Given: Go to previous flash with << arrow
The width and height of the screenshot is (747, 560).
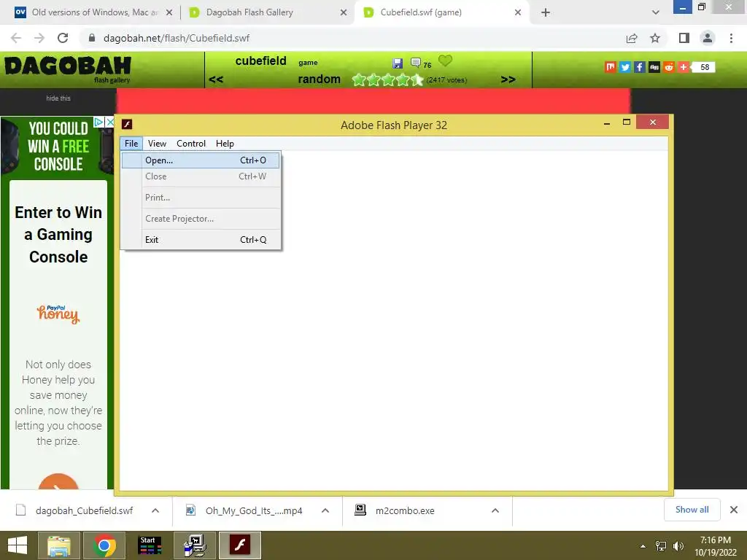Looking at the screenshot, I should point(216,79).
